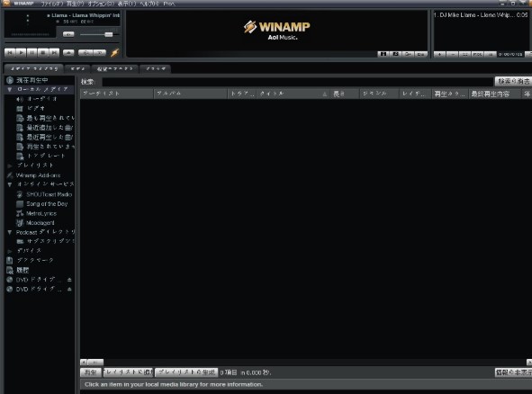This screenshot has height=394, width=532.
Task: Toggle shuffle mode
Action: tap(86, 52)
